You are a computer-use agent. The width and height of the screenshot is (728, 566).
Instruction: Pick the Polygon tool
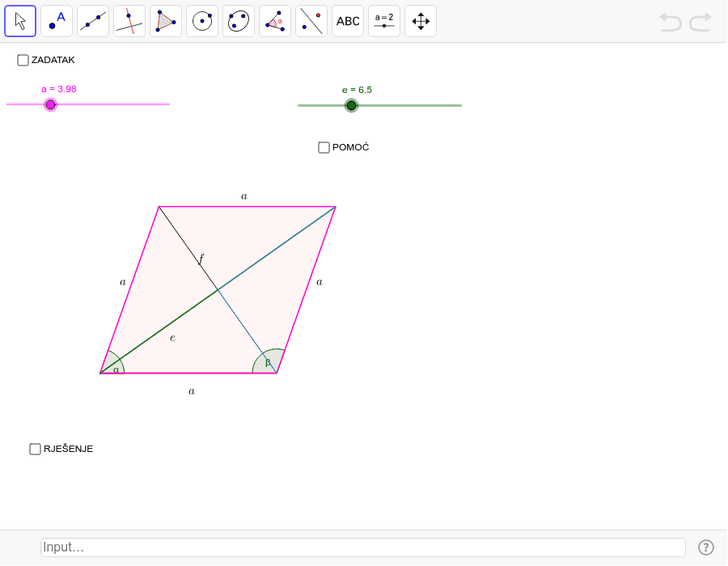pos(166,20)
